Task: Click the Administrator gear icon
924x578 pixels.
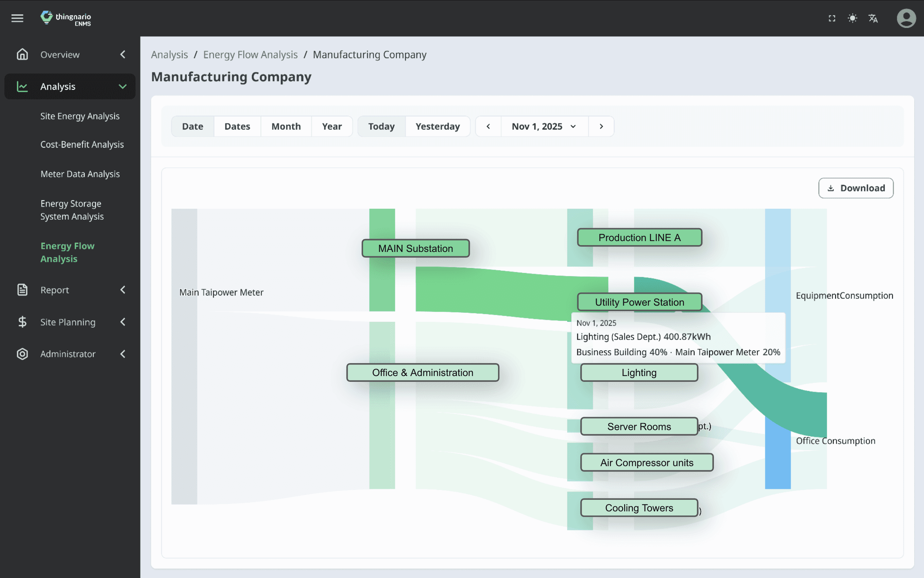Action: (22, 354)
